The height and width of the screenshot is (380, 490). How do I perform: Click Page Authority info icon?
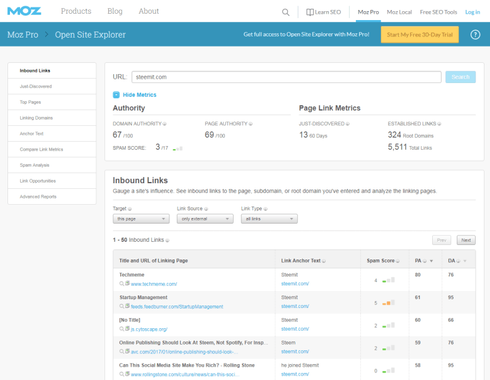pyautogui.click(x=251, y=124)
